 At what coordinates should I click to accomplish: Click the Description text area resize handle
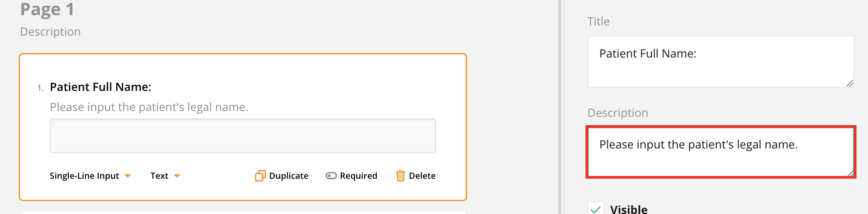point(850,173)
